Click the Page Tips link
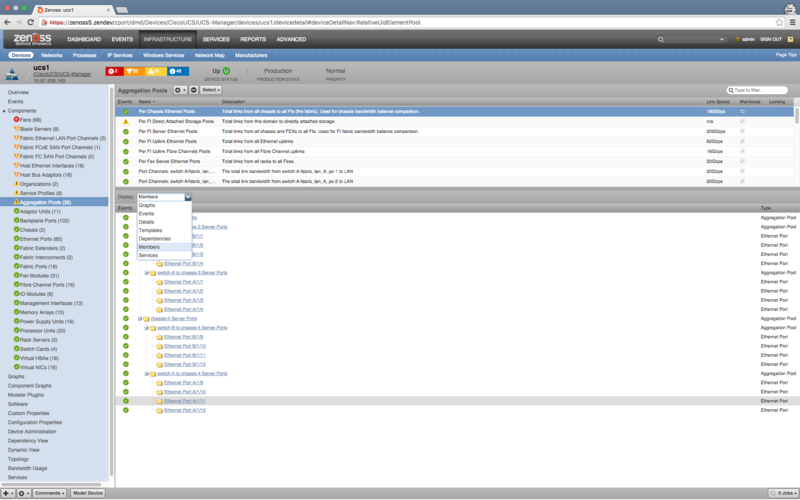 tap(786, 55)
